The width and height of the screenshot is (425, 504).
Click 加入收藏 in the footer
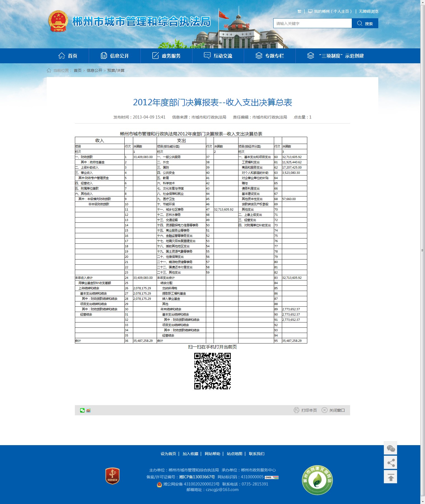coord(190,454)
